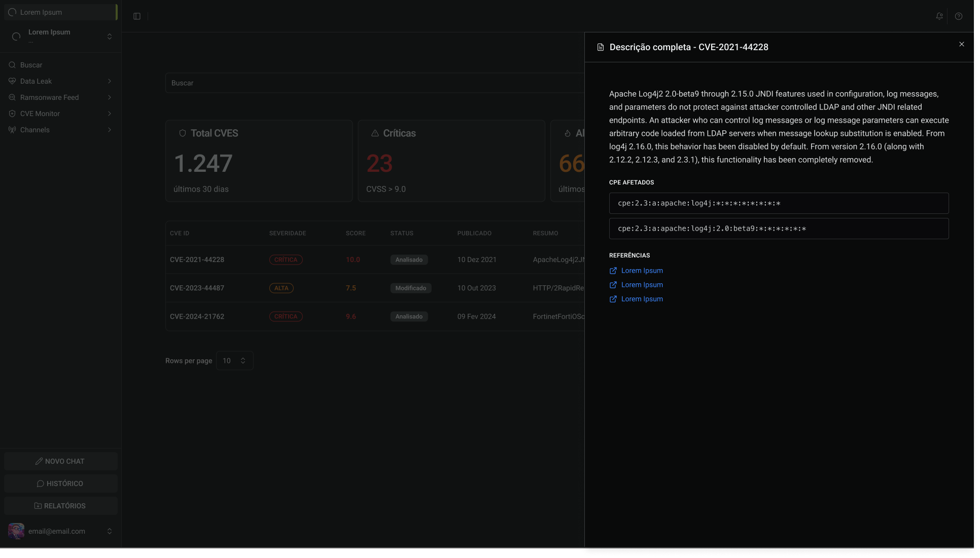Open the first Lorem Ipsum reference link
This screenshot has width=980, height=558.
[x=642, y=271]
